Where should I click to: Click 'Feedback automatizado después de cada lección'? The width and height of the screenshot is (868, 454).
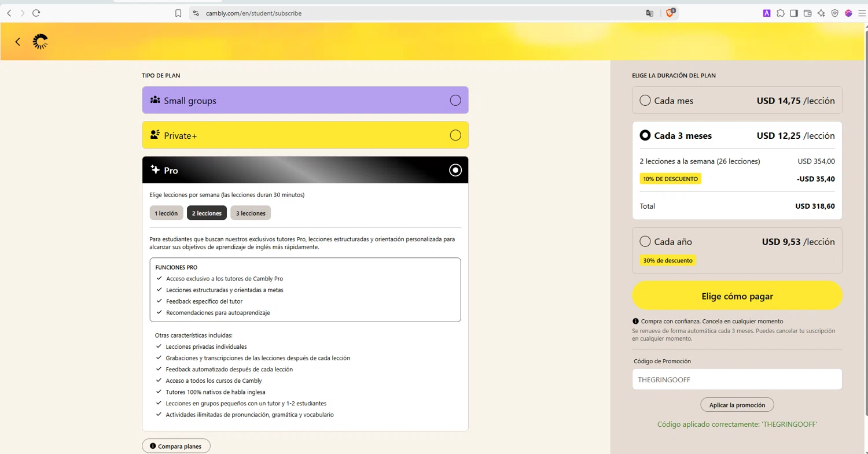(229, 369)
